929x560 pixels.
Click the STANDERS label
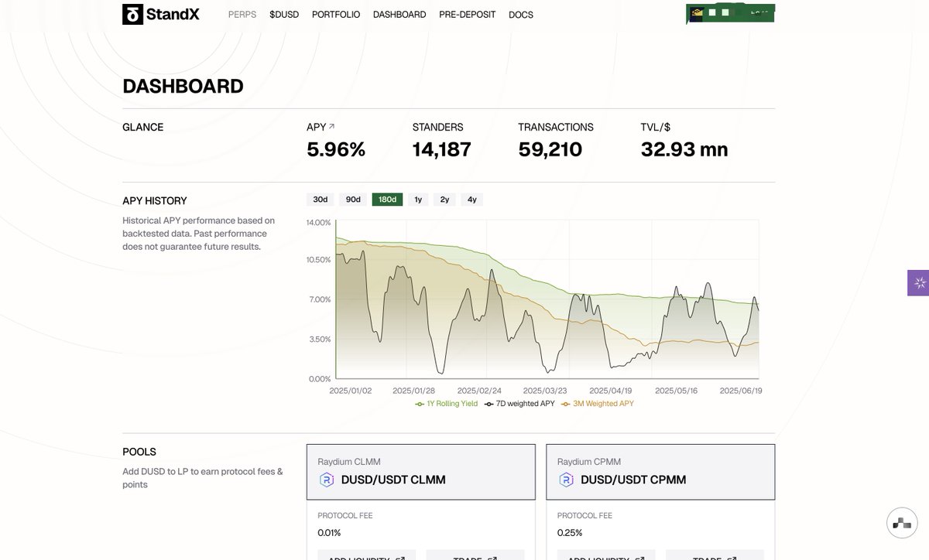(x=437, y=127)
